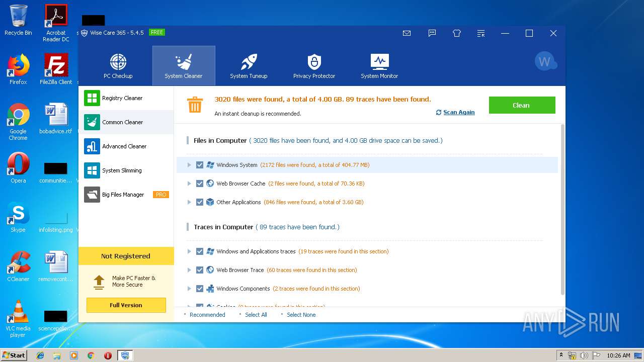This screenshot has width=644, height=362.
Task: Select the Google Chrome desktop icon
Action: pyautogui.click(x=18, y=122)
